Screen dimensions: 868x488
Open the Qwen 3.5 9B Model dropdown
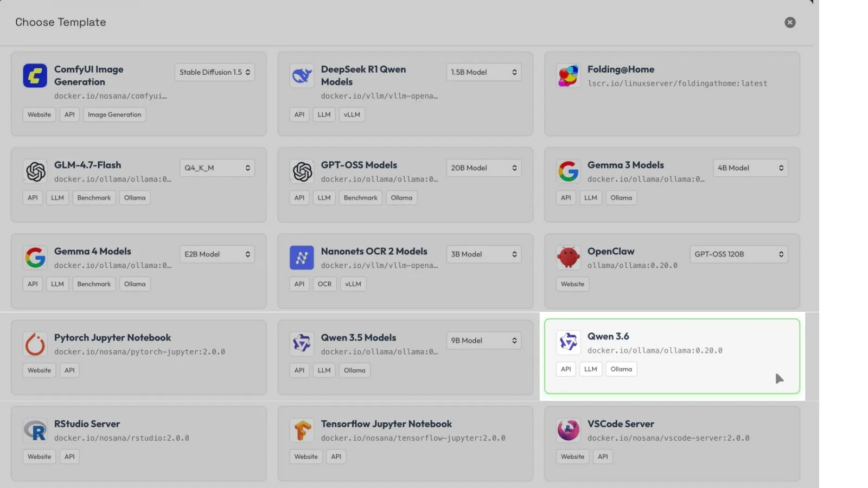click(x=484, y=341)
